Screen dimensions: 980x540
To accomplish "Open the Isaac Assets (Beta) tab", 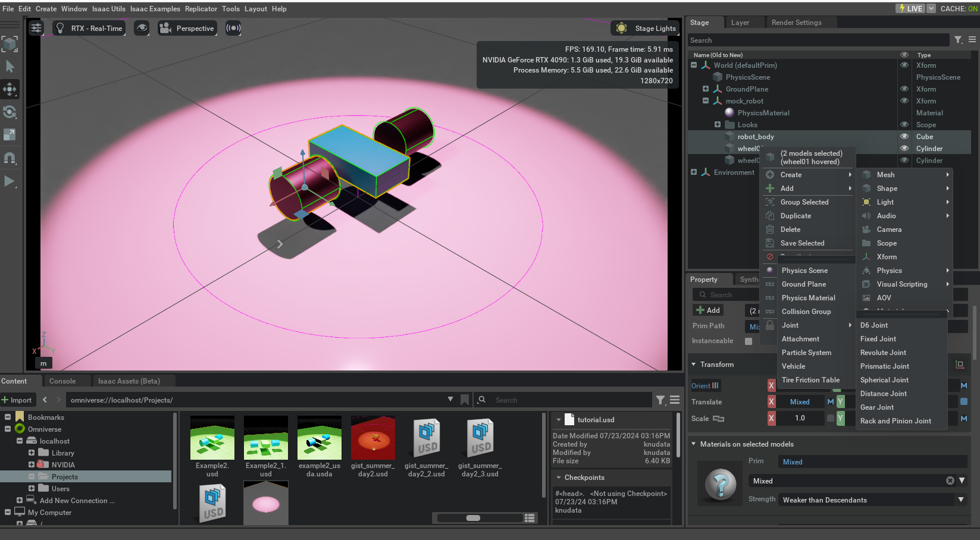I will point(129,381).
